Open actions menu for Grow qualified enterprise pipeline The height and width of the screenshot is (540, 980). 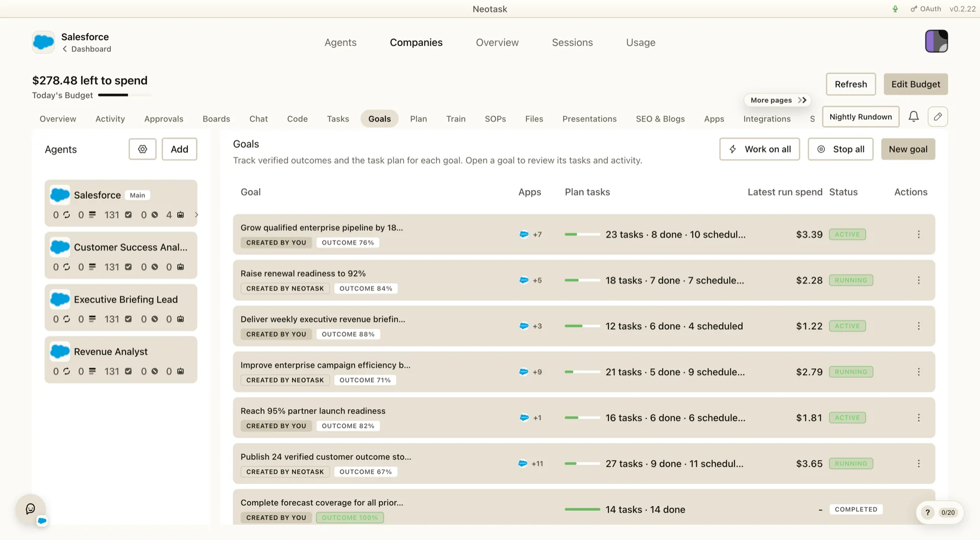[x=919, y=234]
